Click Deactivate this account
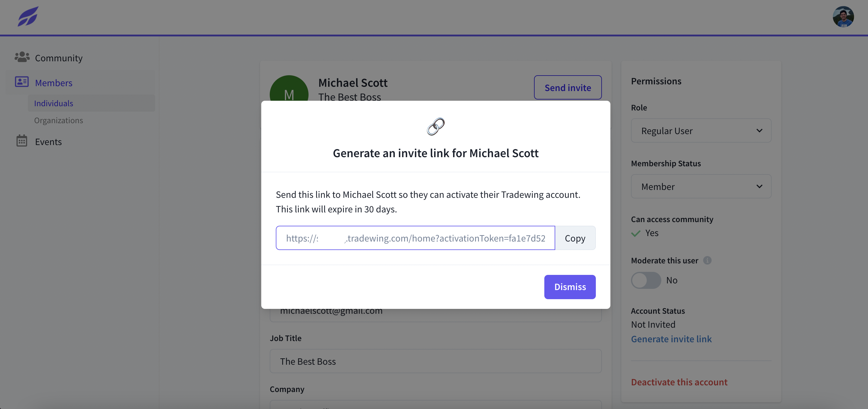Viewport: 868px width, 409px height. pyautogui.click(x=679, y=382)
